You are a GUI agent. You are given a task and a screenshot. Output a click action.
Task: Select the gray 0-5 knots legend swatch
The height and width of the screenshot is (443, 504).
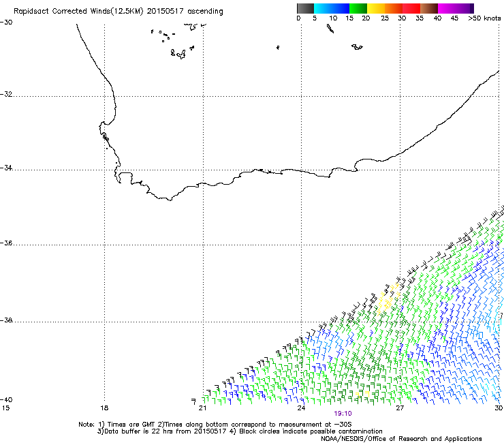(x=305, y=8)
